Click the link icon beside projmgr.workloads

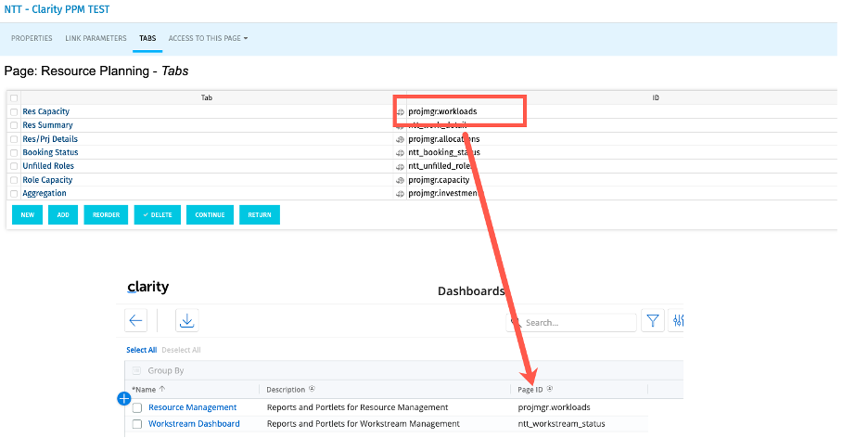pyautogui.click(x=401, y=112)
